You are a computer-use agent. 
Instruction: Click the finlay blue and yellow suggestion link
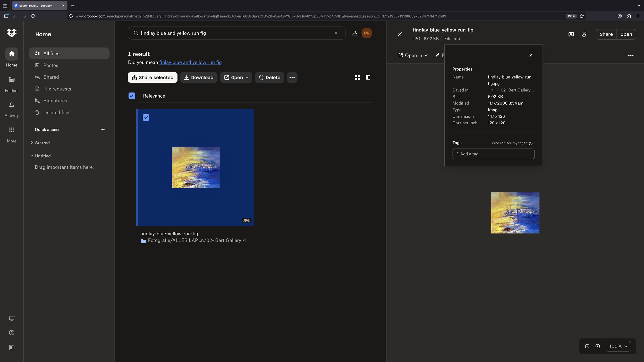click(x=190, y=62)
